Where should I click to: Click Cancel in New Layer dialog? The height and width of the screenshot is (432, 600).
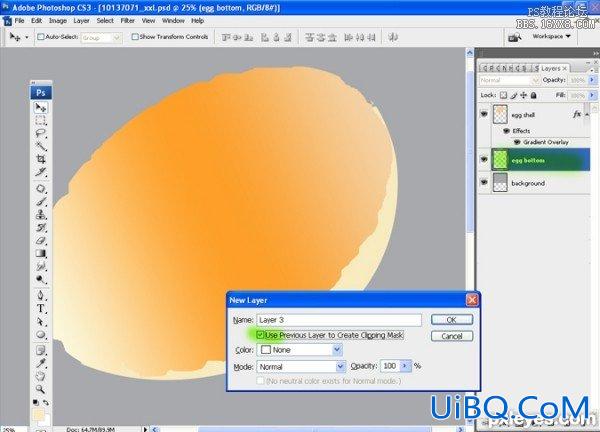click(x=452, y=336)
